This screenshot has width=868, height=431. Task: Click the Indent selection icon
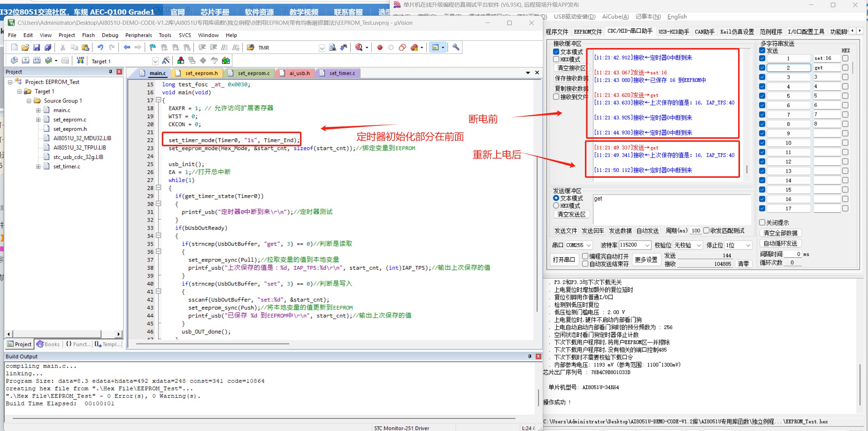click(x=202, y=47)
